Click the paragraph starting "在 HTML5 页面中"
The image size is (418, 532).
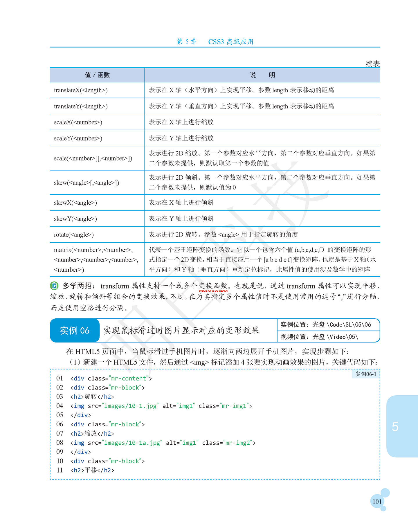pos(208,351)
